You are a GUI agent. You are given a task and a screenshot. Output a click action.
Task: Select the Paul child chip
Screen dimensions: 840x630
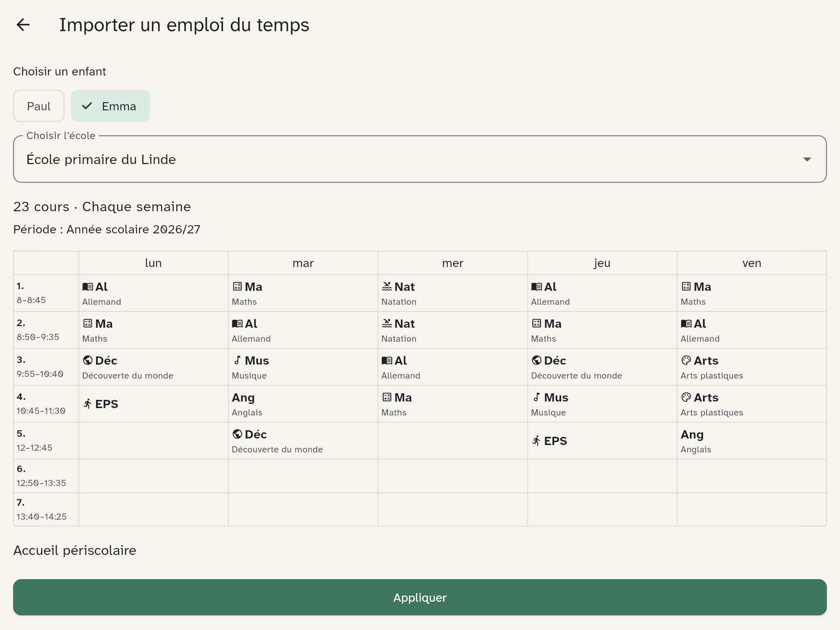click(39, 106)
